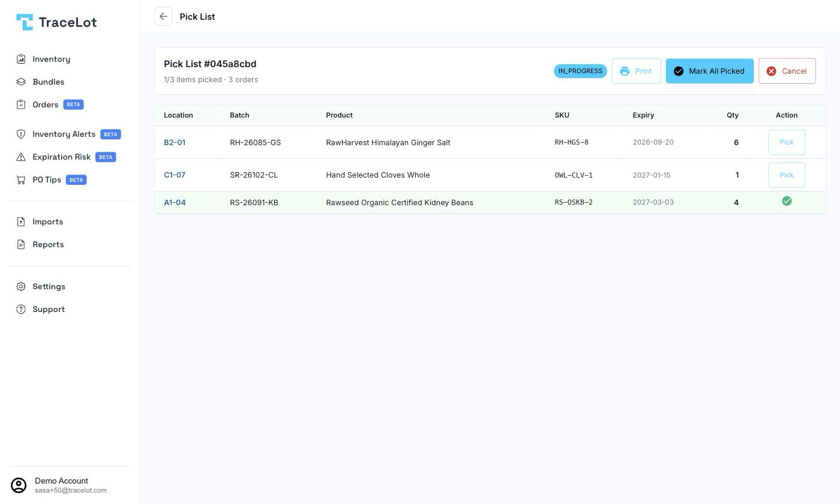Click Mark All Picked label
Viewport: 840px width, 504px height.
point(716,71)
